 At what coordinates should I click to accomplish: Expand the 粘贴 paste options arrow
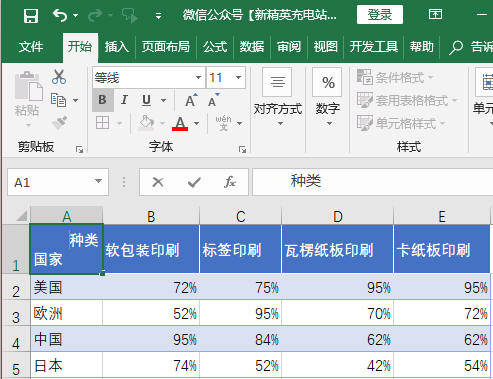28,126
